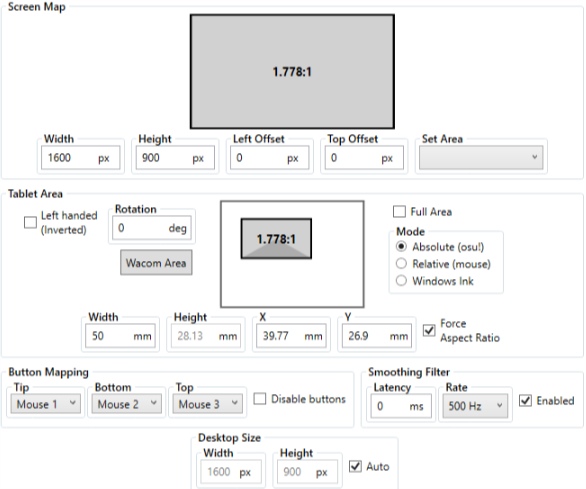The image size is (586, 489).
Task: Focus the Tablet Area Rotation field
Action: point(152,228)
